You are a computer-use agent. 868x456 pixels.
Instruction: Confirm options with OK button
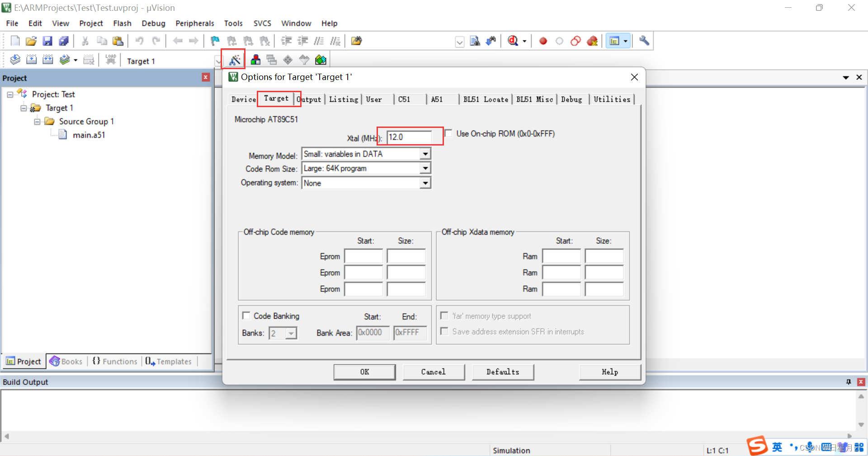pyautogui.click(x=364, y=372)
